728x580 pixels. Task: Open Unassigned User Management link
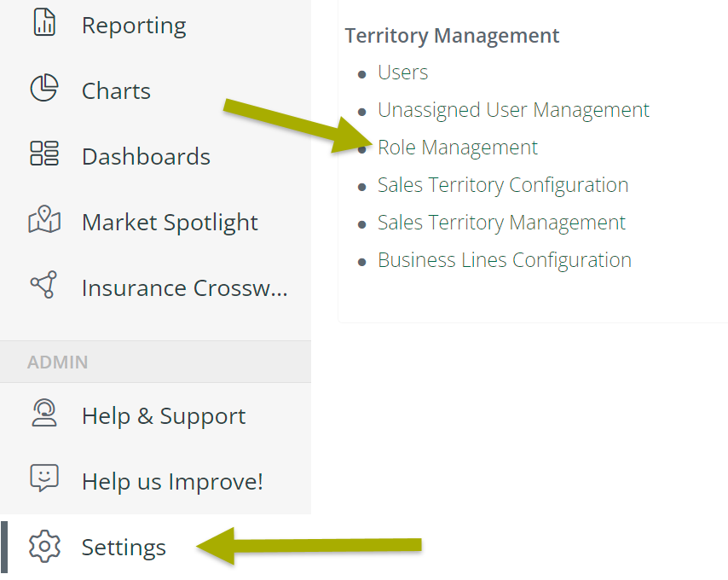[x=513, y=111]
